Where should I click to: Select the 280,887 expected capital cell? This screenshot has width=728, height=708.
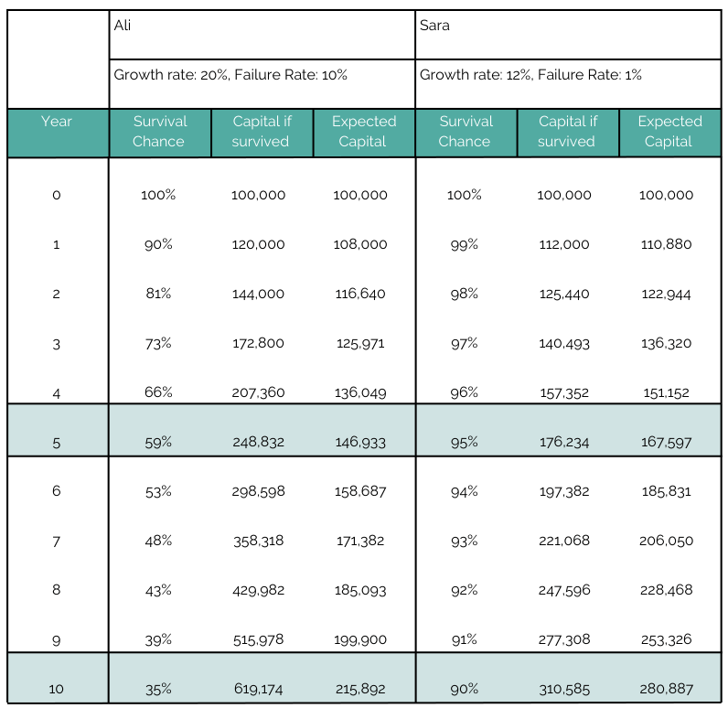668,689
